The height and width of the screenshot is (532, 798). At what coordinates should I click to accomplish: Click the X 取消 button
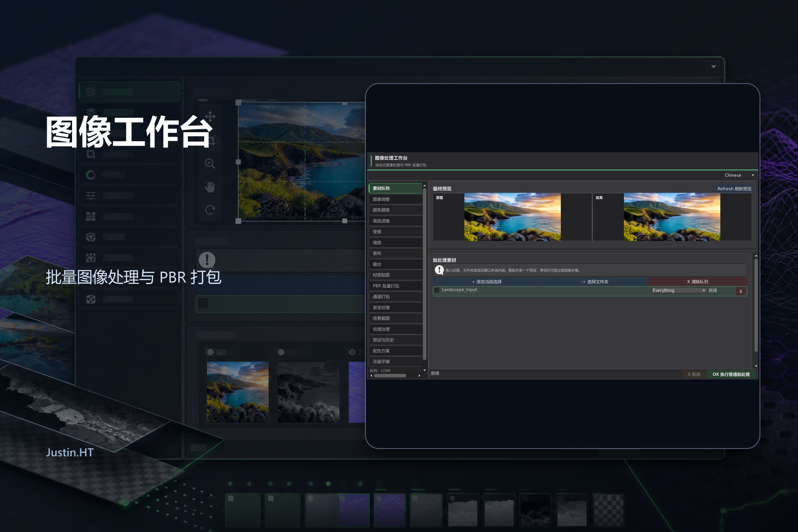click(694, 374)
